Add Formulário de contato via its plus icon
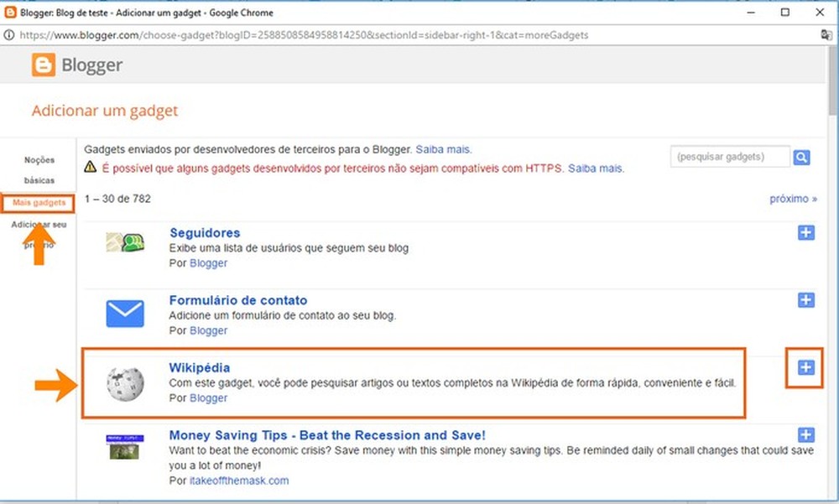 click(x=806, y=299)
